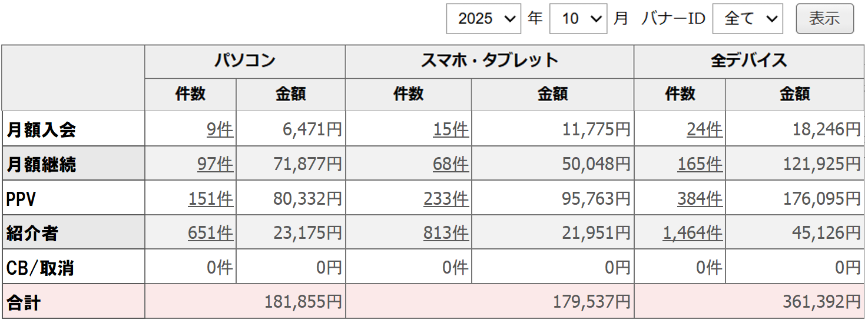Open the year dropdown showing 2025
The image size is (868, 323).
(483, 19)
